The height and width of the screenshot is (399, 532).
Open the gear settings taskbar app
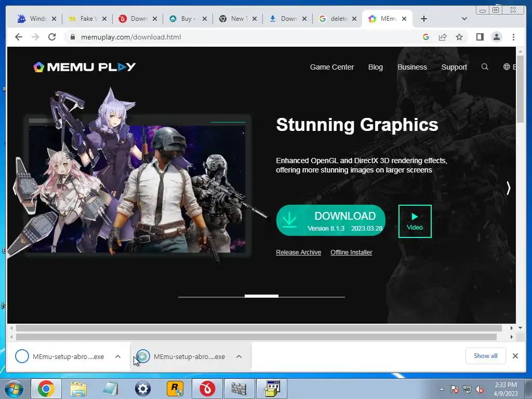pos(143,389)
